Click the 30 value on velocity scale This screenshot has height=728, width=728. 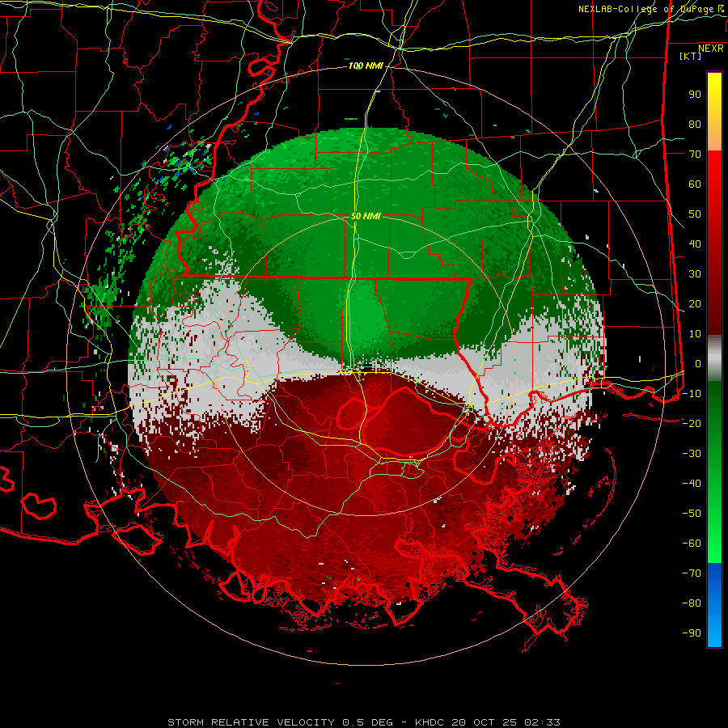(695, 274)
